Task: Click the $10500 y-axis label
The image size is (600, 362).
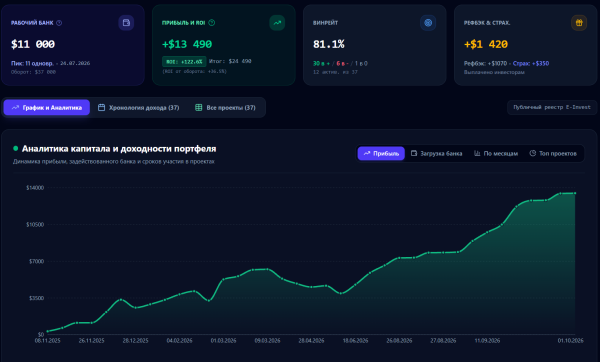Action: [x=35, y=225]
